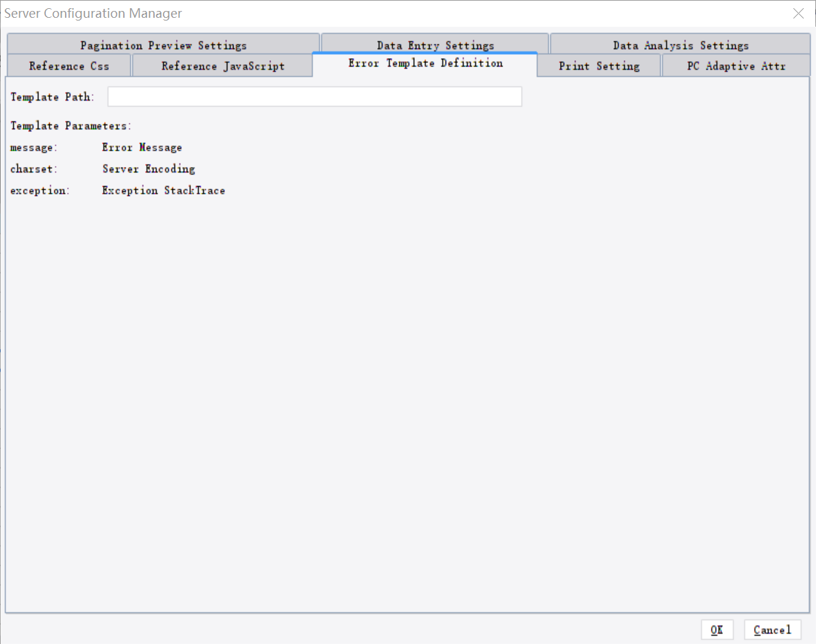Click the 'Template Parameters:' heading
Screen dimensions: 816x644
click(71, 126)
